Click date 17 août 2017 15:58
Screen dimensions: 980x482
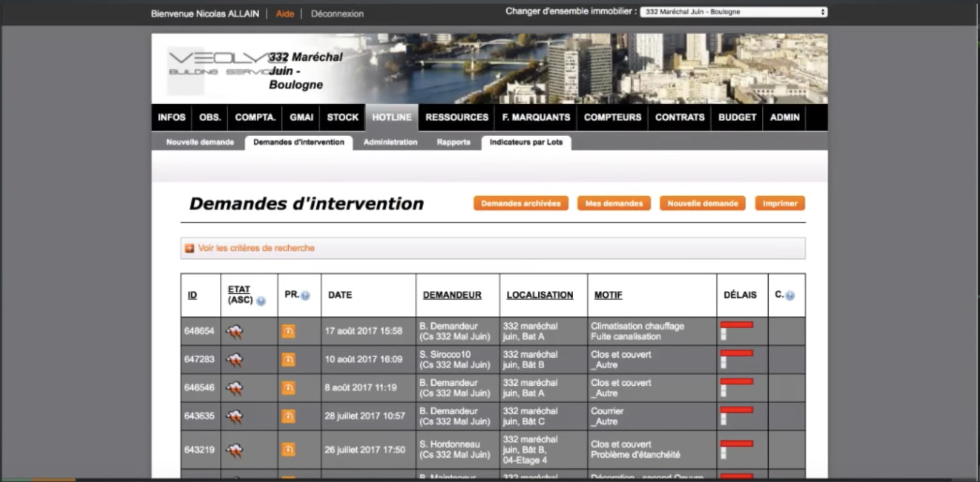click(364, 331)
